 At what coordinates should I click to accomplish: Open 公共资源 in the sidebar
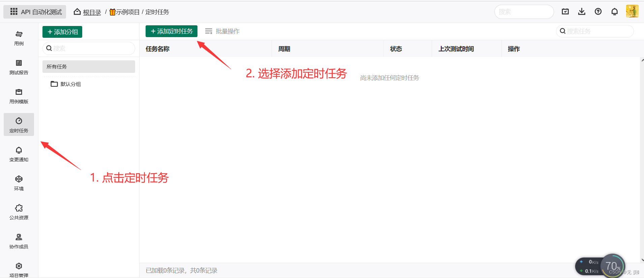click(x=19, y=212)
